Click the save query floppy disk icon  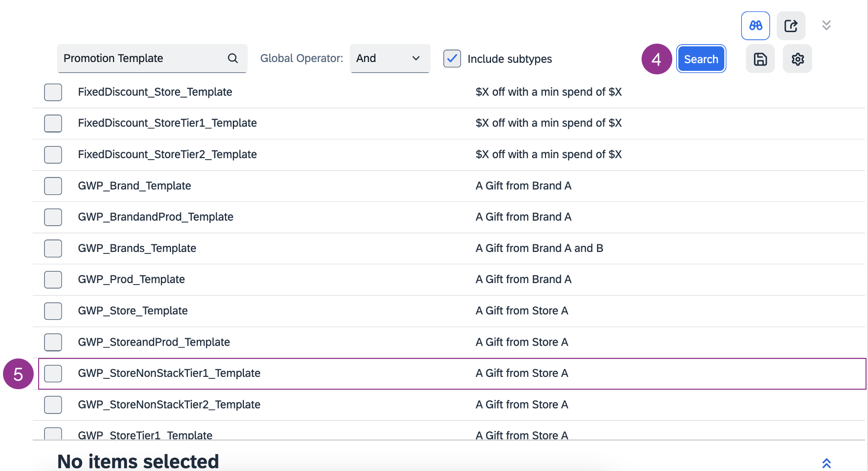tap(760, 59)
